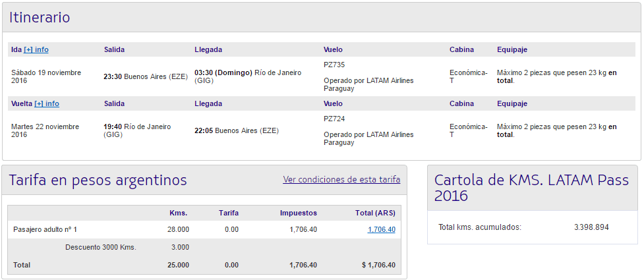Click 'Descuento 3000 Kms.' label
The image size is (644, 280).
101,248
